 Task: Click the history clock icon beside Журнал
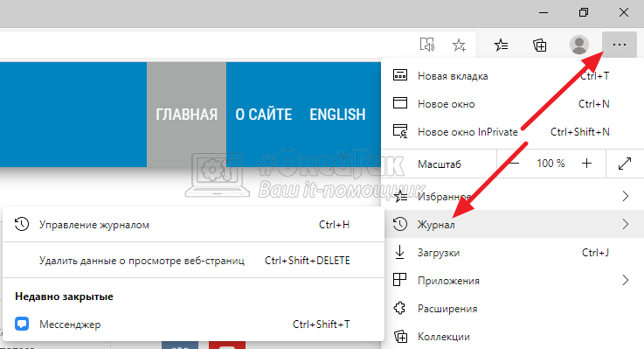pyautogui.click(x=399, y=224)
